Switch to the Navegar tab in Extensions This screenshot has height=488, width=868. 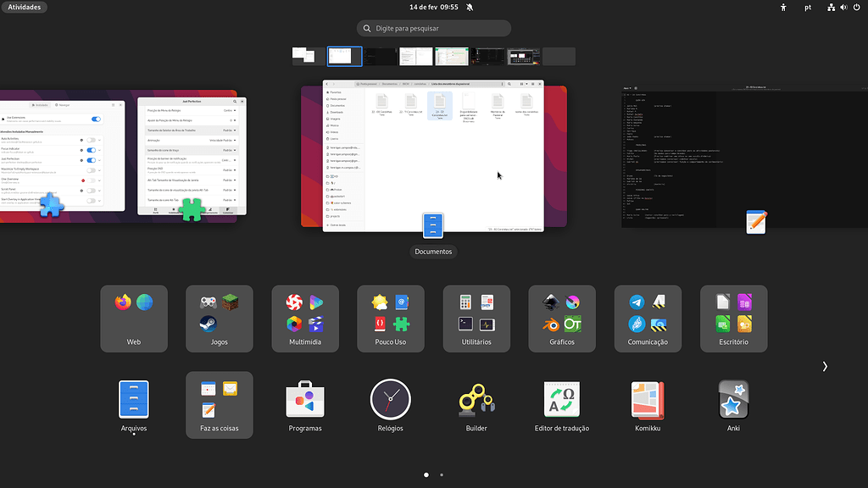point(62,105)
